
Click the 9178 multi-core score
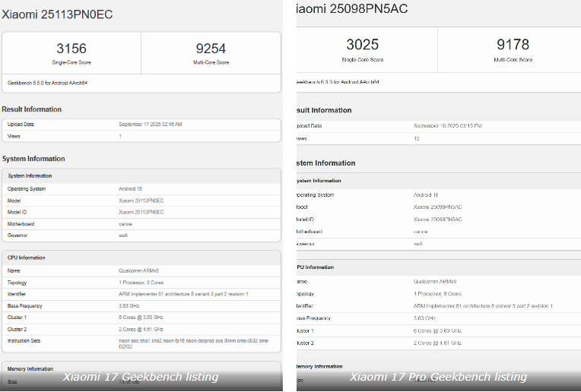point(513,45)
